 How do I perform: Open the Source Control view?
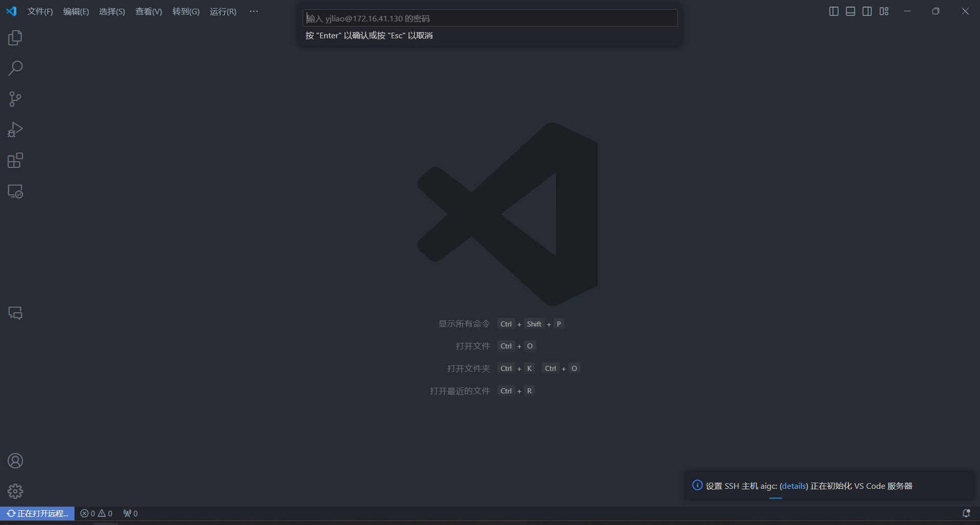(15, 99)
